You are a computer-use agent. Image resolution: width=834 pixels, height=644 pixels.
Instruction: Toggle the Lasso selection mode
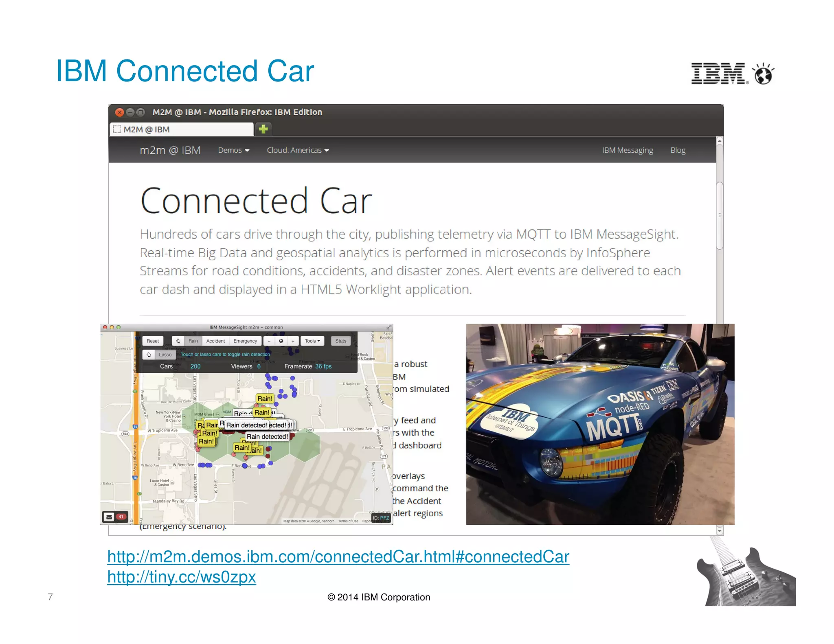(165, 355)
